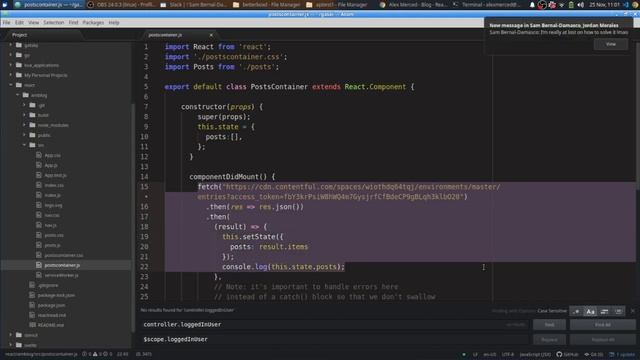Open the Git panel from status bar

coord(594,354)
